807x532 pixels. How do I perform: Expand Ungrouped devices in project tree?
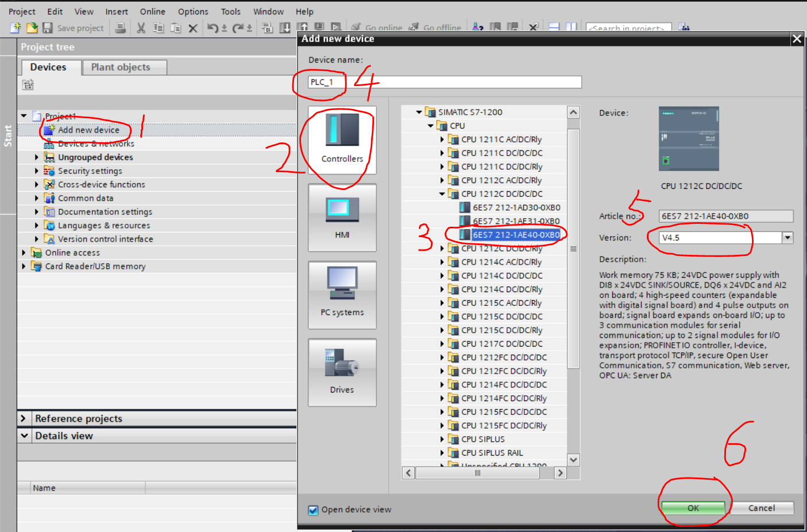click(x=37, y=157)
